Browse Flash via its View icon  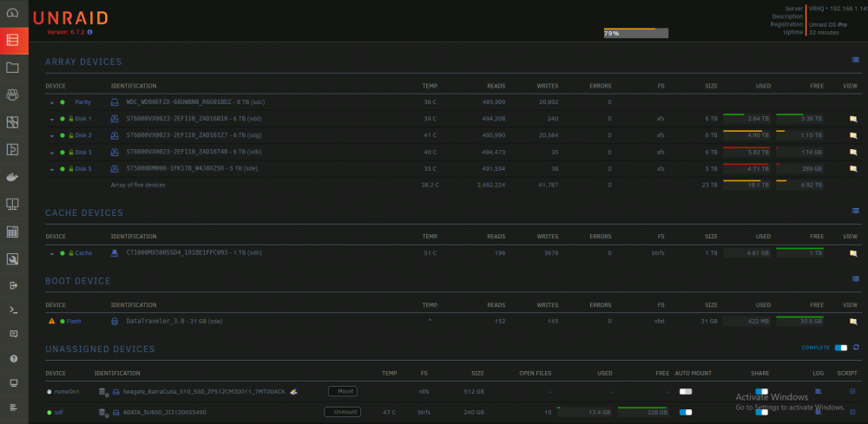pos(853,321)
